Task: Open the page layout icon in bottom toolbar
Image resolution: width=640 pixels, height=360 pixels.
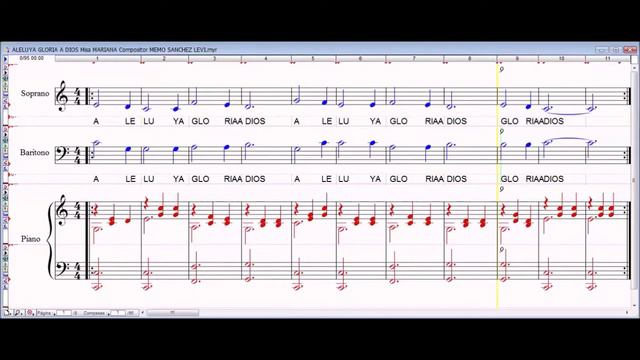Action: click(7, 313)
